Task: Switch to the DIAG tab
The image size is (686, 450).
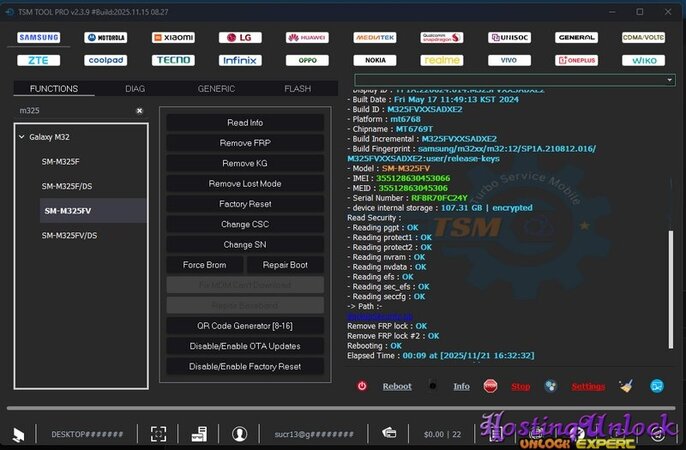Action: (135, 89)
